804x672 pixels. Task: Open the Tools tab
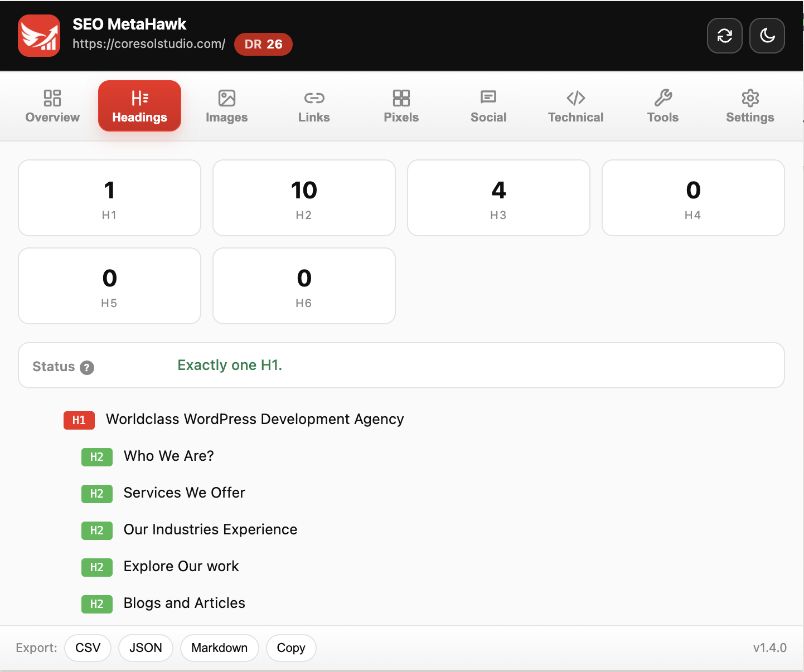pyautogui.click(x=663, y=106)
